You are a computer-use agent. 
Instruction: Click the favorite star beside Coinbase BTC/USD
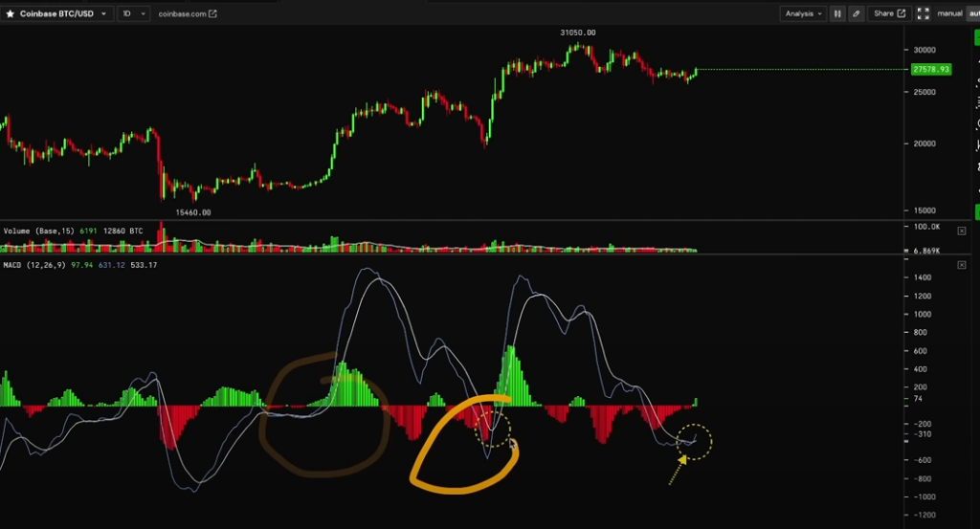10,13
